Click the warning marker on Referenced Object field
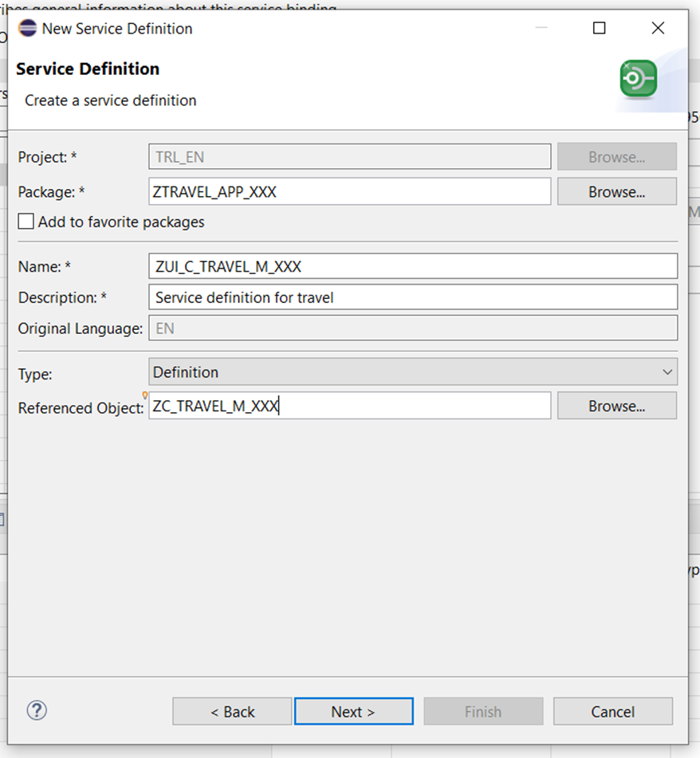The width and height of the screenshot is (700, 758). [145, 396]
